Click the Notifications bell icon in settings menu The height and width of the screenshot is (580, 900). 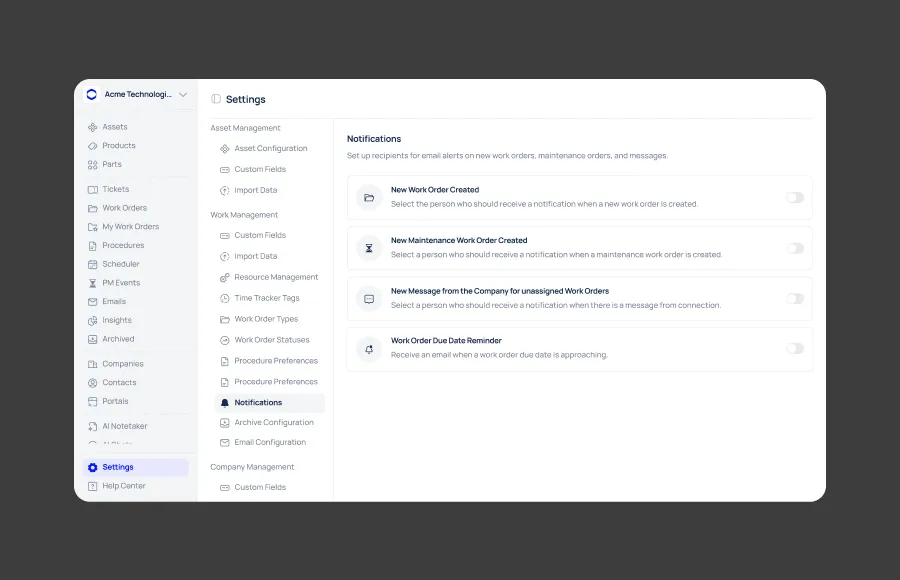click(225, 403)
